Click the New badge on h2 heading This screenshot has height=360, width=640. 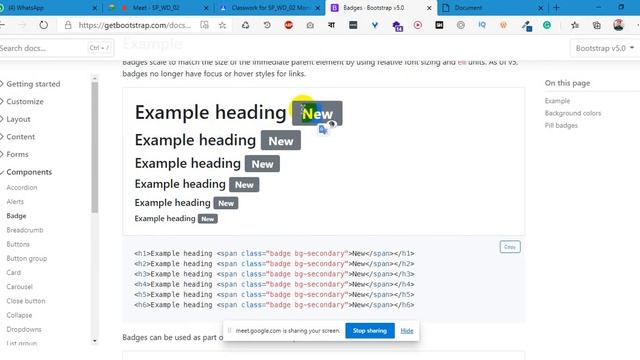click(x=281, y=140)
